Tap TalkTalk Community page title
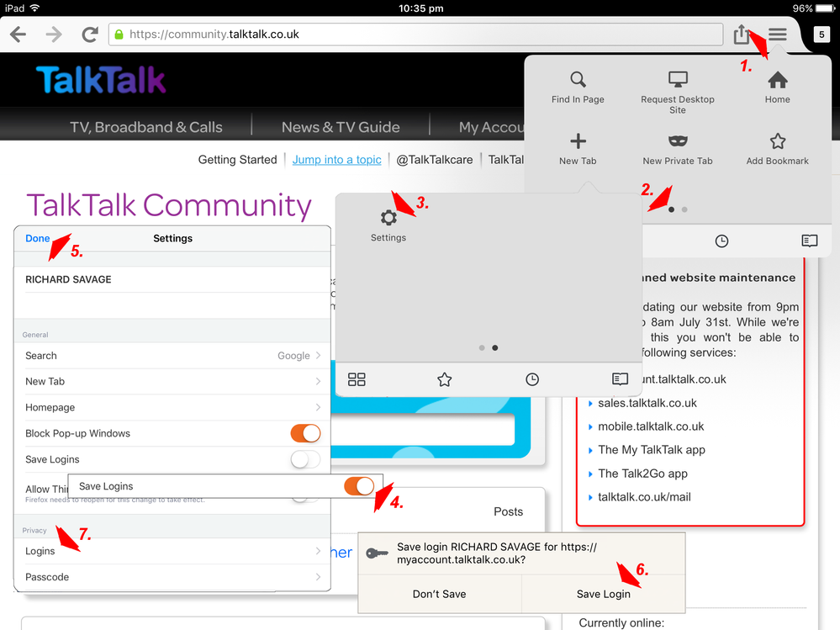 pyautogui.click(x=169, y=206)
